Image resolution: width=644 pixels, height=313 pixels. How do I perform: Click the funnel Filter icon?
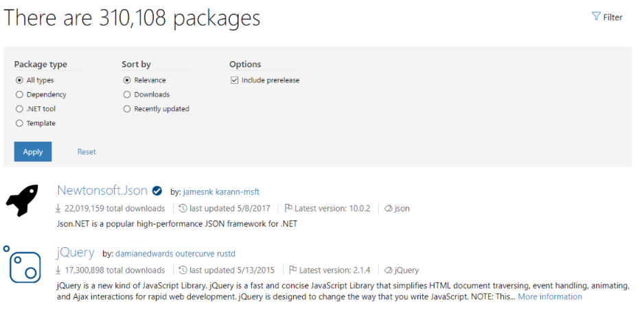[595, 16]
